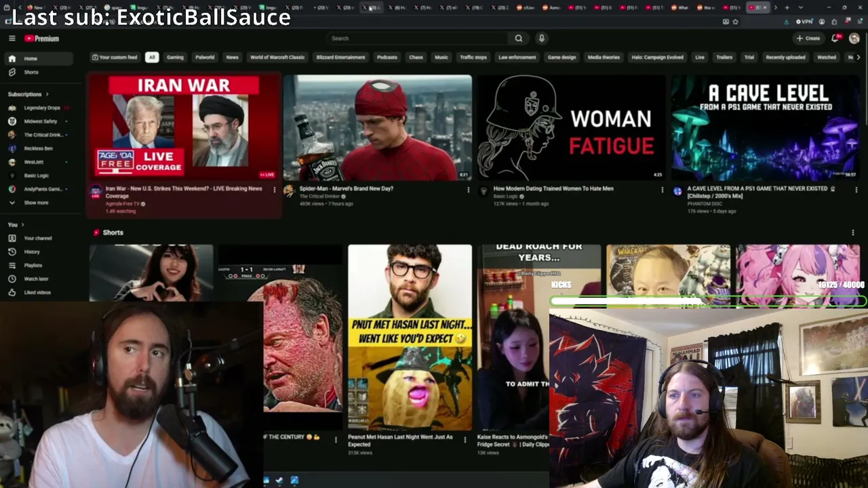Open more options for Woman Fatigue video

(663, 190)
